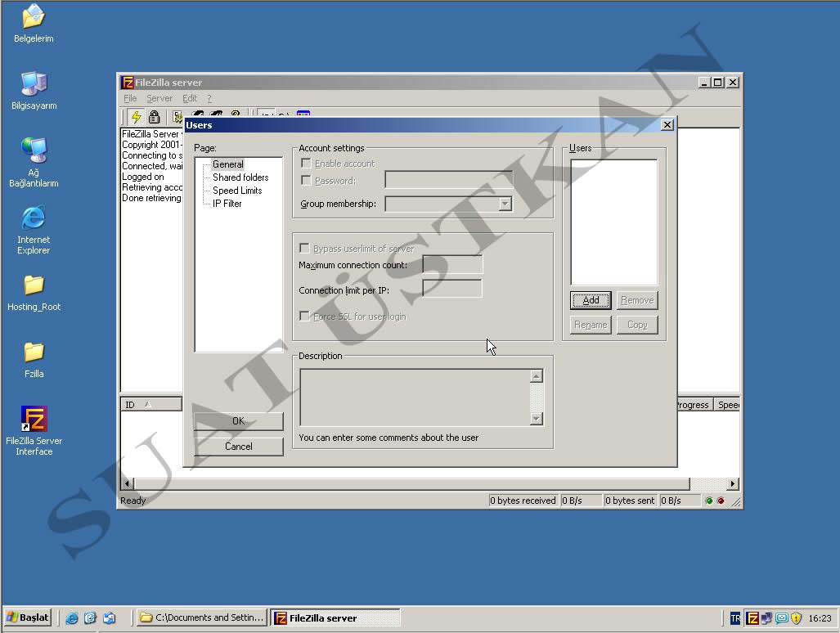Tick the Password checkbox
Viewport: 840px width, 633px height.
tap(306, 180)
